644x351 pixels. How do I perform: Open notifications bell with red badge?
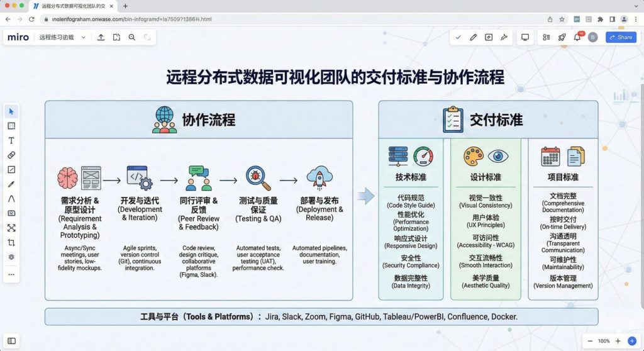click(x=577, y=36)
